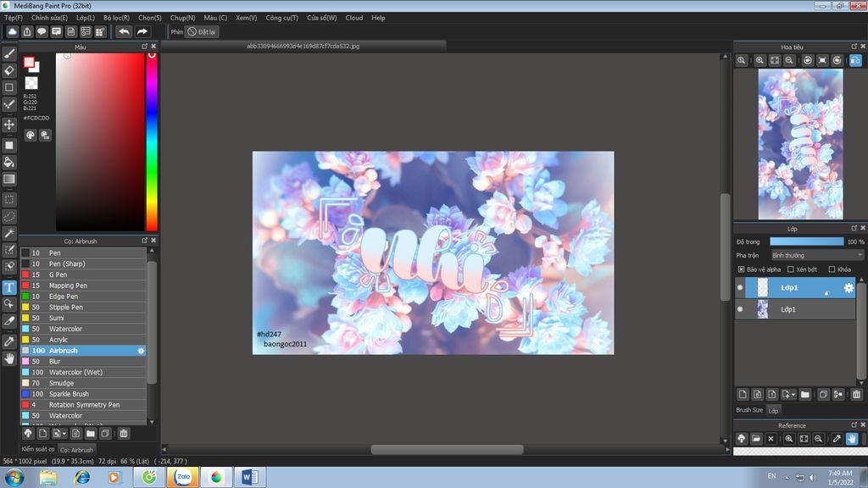Screen dimensions: 868x488
Task: Open the Tệp(F) file menu
Action: [14, 18]
